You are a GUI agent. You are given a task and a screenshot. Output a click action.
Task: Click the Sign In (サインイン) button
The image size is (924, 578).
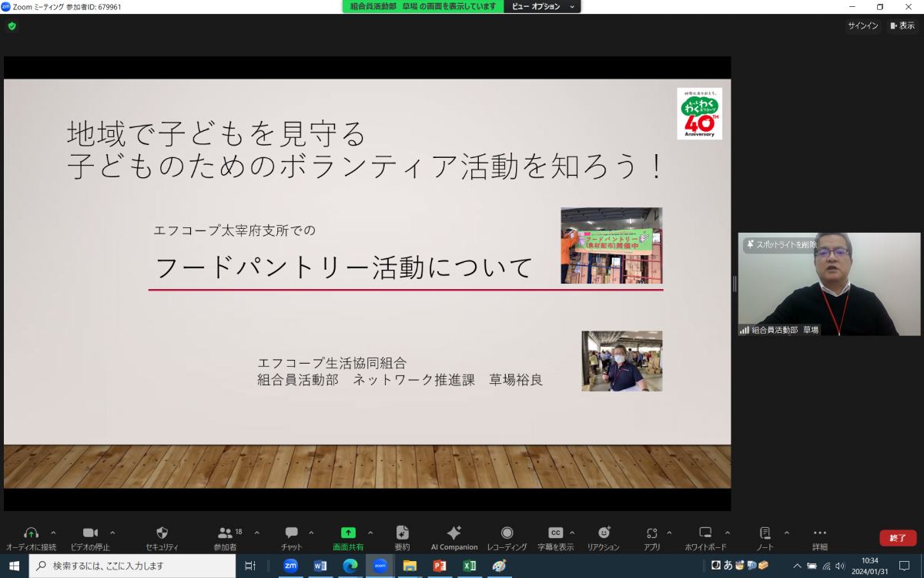click(863, 25)
